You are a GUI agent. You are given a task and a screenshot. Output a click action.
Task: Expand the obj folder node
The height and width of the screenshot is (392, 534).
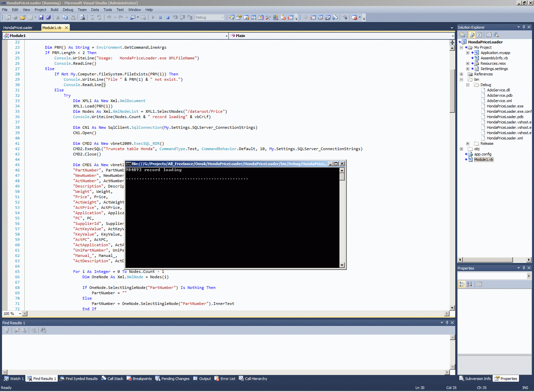[462, 149]
